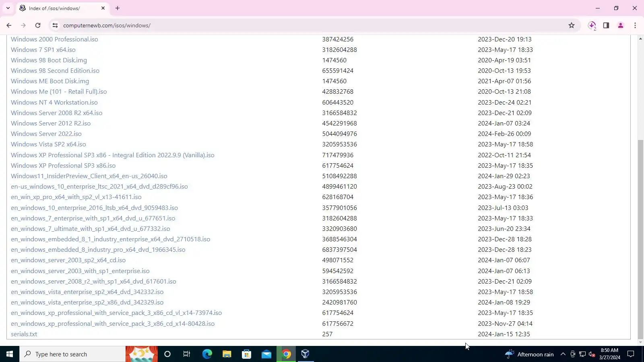Show hidden system tray icons
This screenshot has height=362, width=644.
click(x=563, y=354)
